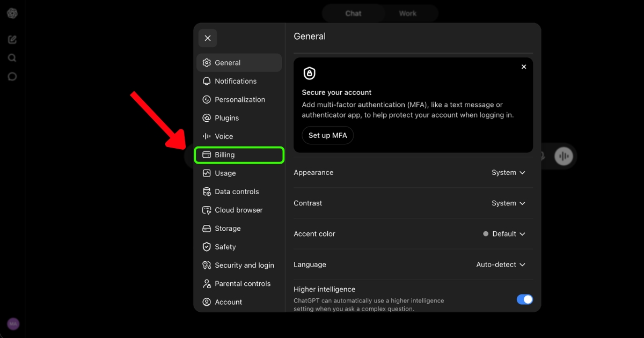The image size is (644, 338).
Task: Go to the Plugins settings tab
Action: (239, 118)
